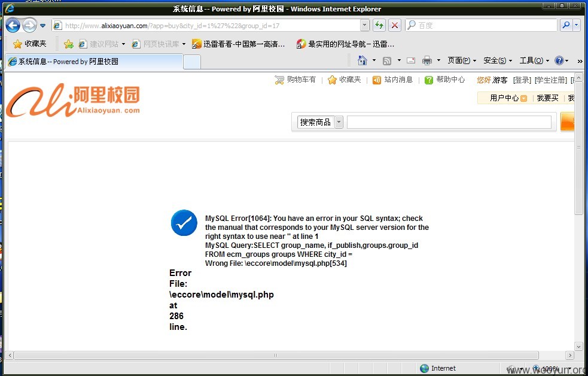This screenshot has width=588, height=376.
Task: Open site 收藏夹 link with star
Action: pyautogui.click(x=345, y=80)
